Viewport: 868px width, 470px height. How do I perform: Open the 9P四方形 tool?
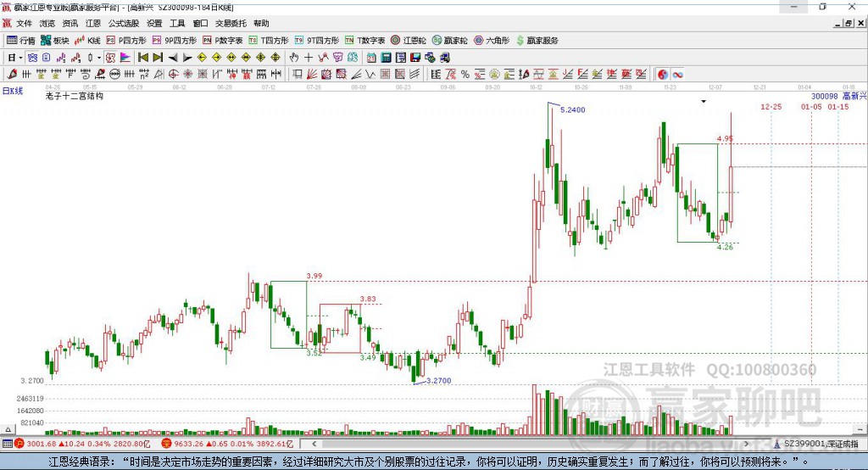point(175,41)
